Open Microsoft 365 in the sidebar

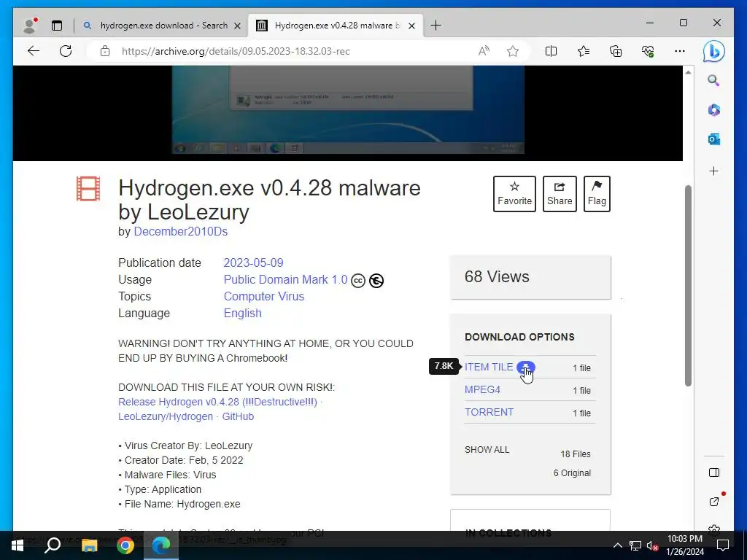pos(713,110)
